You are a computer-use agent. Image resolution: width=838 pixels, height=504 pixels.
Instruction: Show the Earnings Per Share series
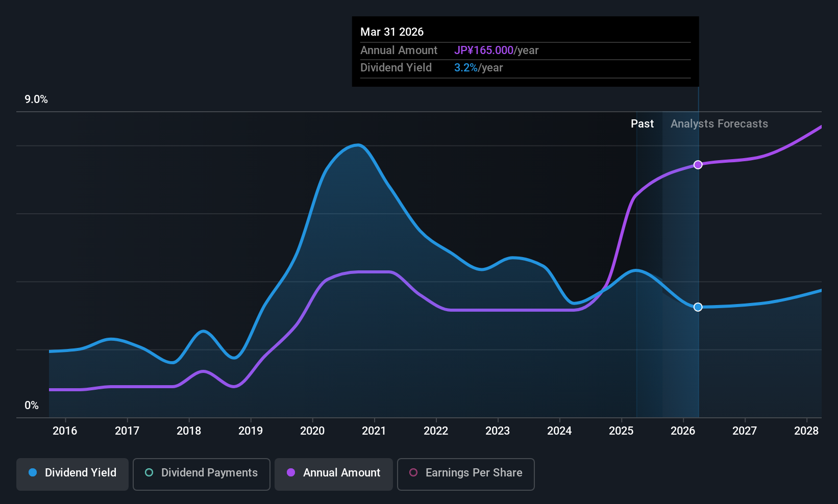[465, 473]
